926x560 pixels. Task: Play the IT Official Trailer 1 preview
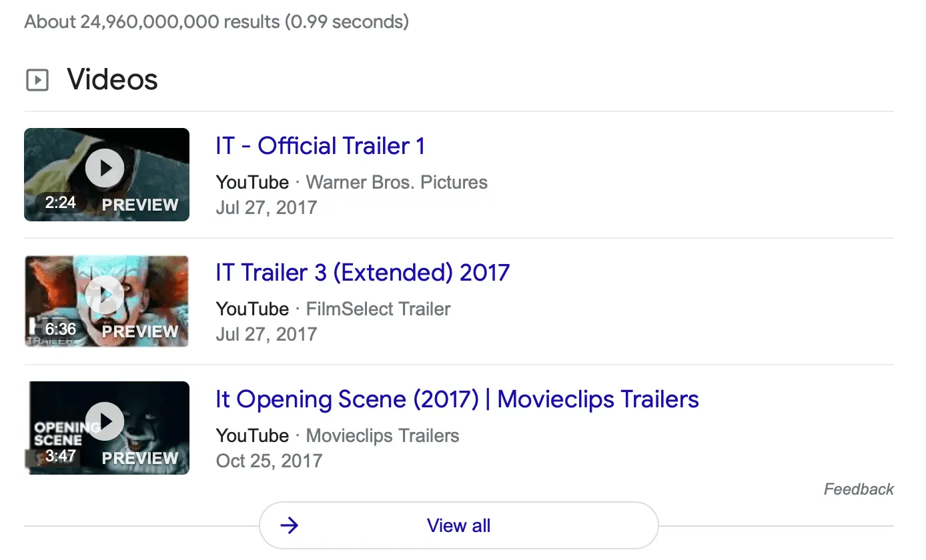coord(105,168)
